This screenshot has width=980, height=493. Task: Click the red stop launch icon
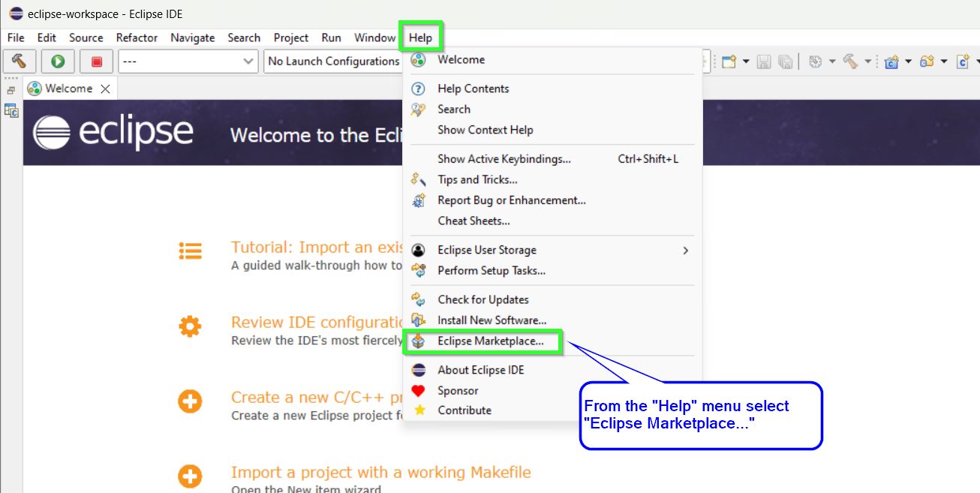pos(96,61)
